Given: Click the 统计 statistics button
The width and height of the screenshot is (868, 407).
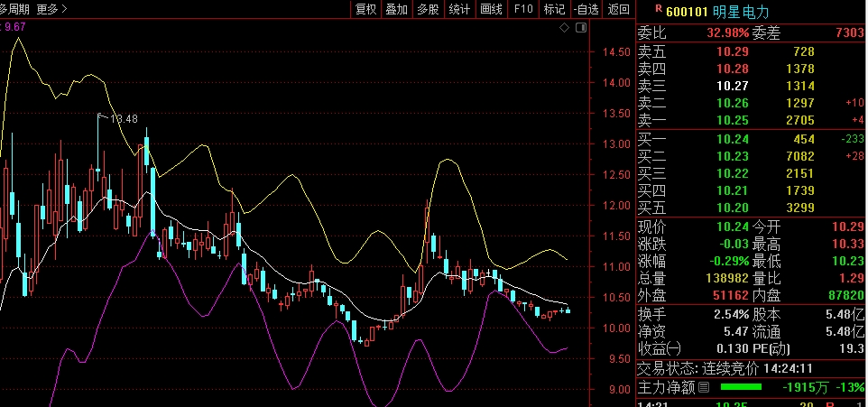Looking at the screenshot, I should 459,9.
